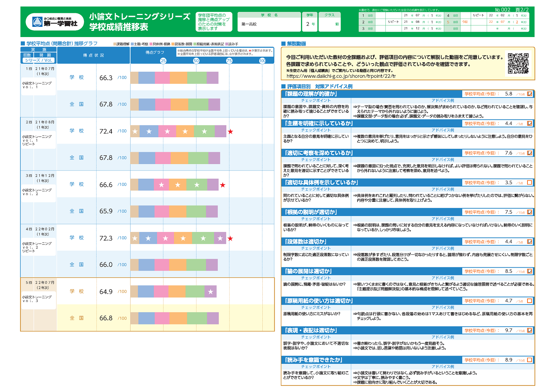This screenshot has width=555, height=392.
Task: Click national score 66.0 for 4回
Action: (x=106, y=265)
